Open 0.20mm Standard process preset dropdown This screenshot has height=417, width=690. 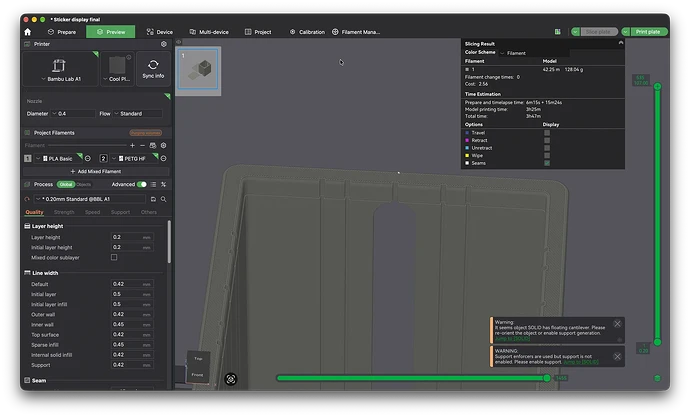coord(90,199)
